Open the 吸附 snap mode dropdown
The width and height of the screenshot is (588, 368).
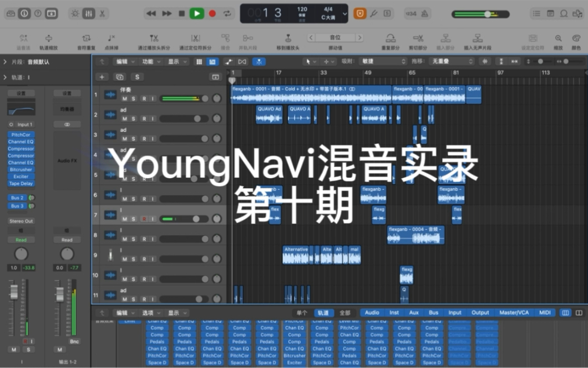pyautogui.click(x=383, y=61)
